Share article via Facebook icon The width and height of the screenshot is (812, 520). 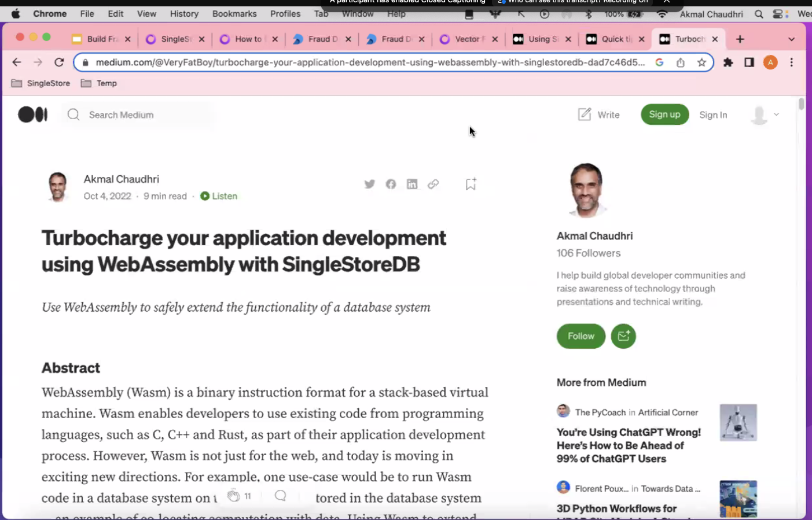(391, 184)
